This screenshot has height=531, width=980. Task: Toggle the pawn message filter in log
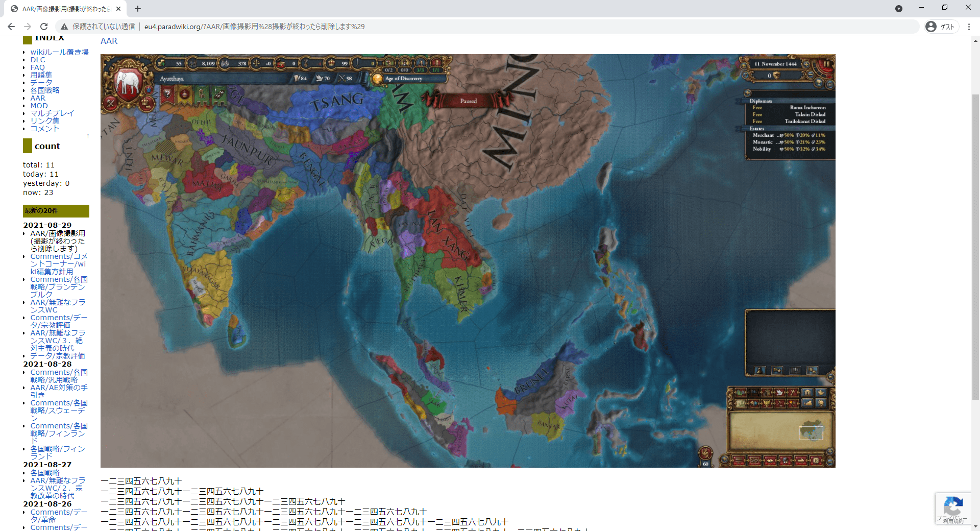click(x=759, y=371)
